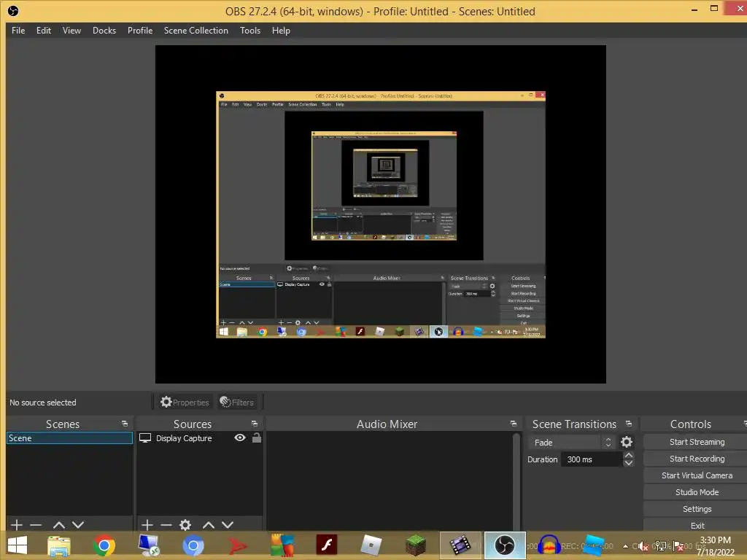Open source properties via the gear icon
Image resolution: width=747 pixels, height=560 pixels.
click(185, 525)
